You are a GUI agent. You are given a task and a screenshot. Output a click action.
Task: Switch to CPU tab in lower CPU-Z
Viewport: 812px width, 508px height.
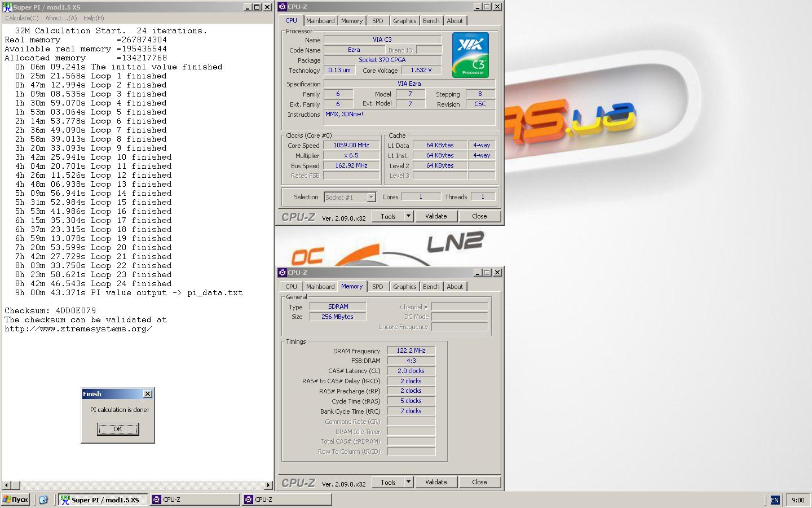(x=292, y=287)
